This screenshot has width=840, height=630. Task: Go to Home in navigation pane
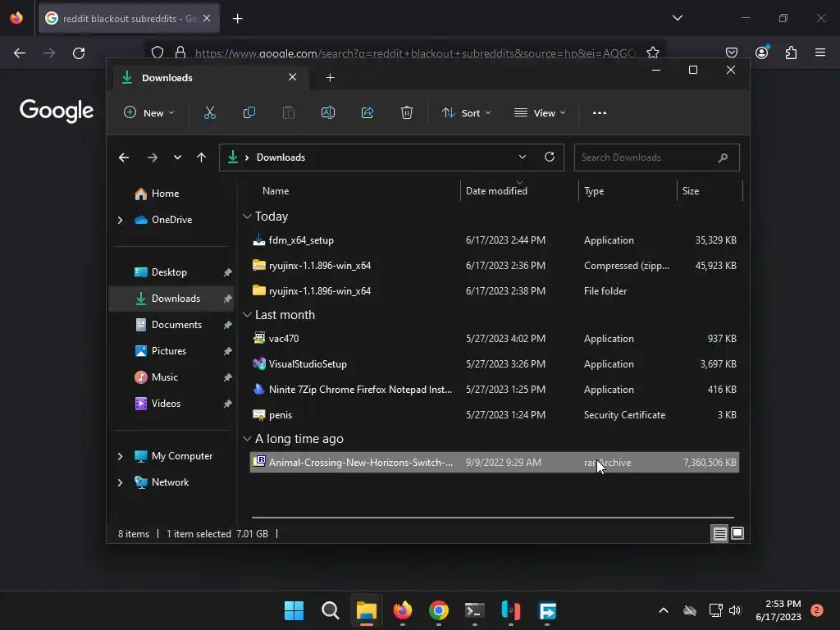point(165,194)
